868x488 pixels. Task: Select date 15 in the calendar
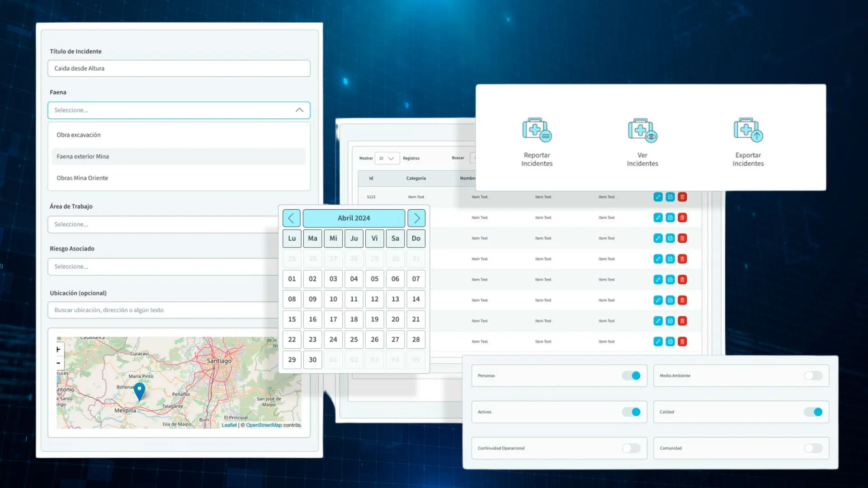292,319
